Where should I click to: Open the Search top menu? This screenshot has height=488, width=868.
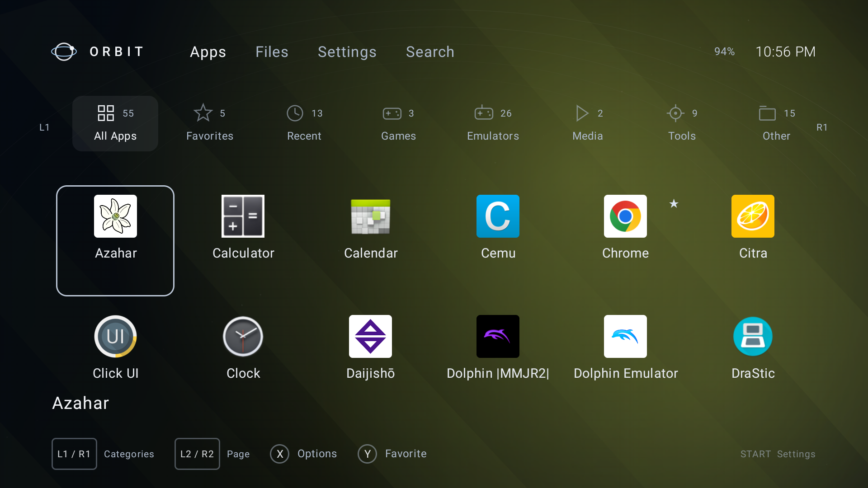430,52
